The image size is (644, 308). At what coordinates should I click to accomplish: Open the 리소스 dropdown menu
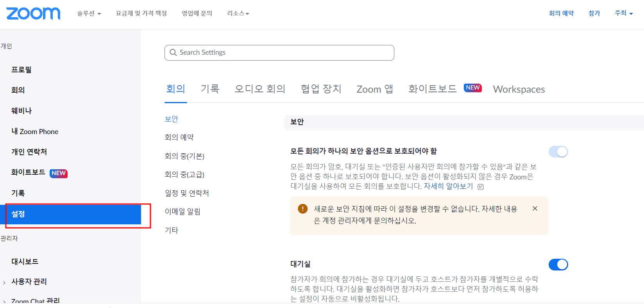(238, 13)
